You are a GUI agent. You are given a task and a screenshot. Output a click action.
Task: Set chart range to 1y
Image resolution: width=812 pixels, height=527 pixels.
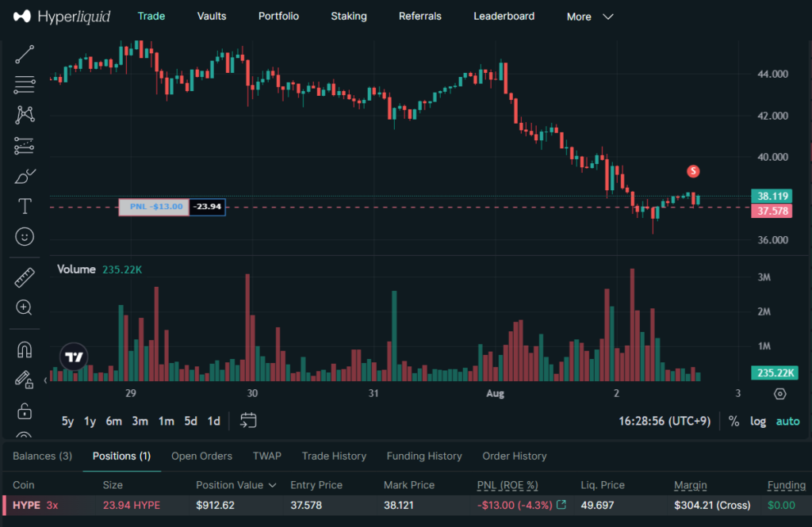click(90, 422)
